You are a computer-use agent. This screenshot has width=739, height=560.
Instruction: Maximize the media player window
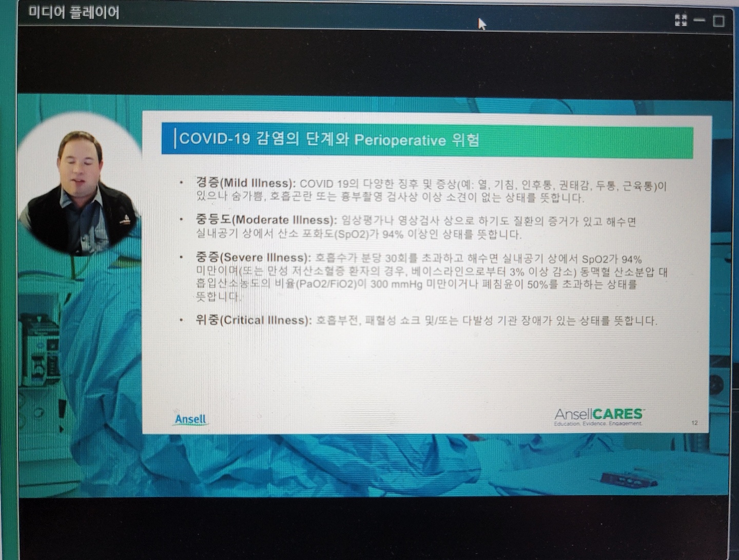point(719,21)
